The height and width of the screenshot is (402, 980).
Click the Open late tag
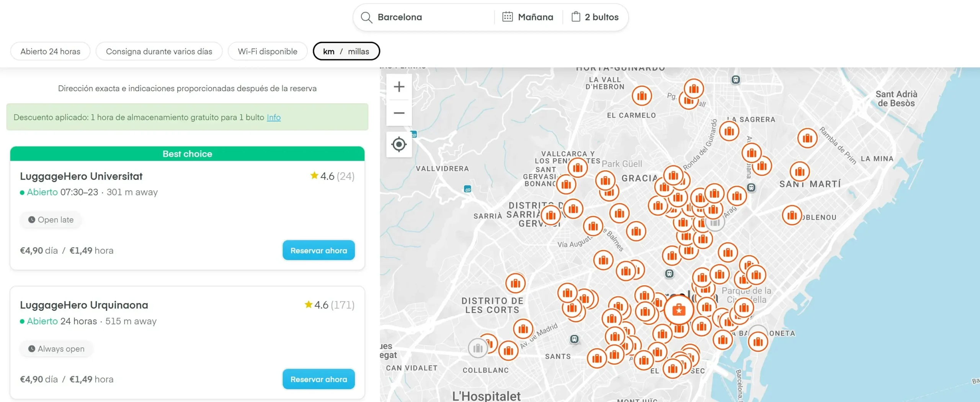pos(51,220)
